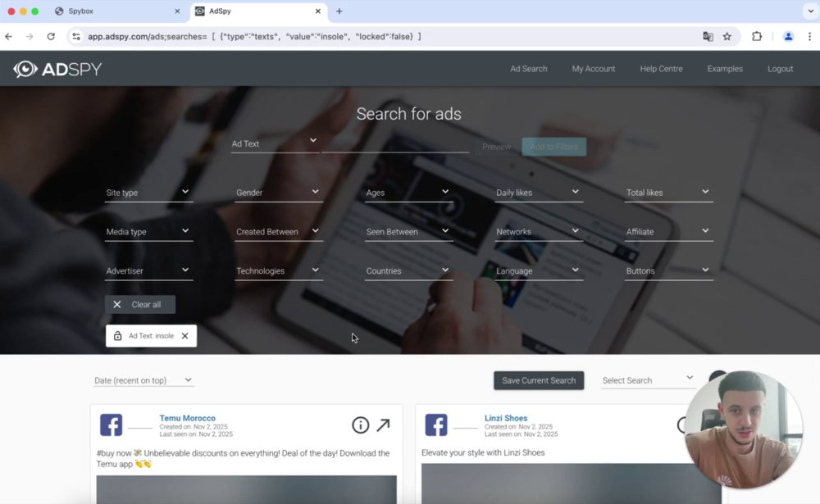Expand Daily likes filter
The height and width of the screenshot is (504, 820).
[x=539, y=193]
